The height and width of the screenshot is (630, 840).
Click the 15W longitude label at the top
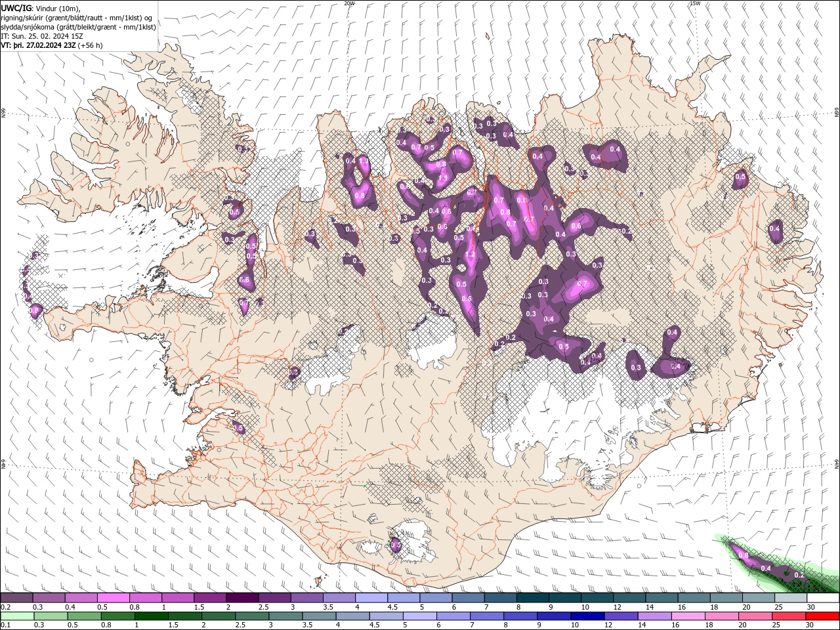695,3
